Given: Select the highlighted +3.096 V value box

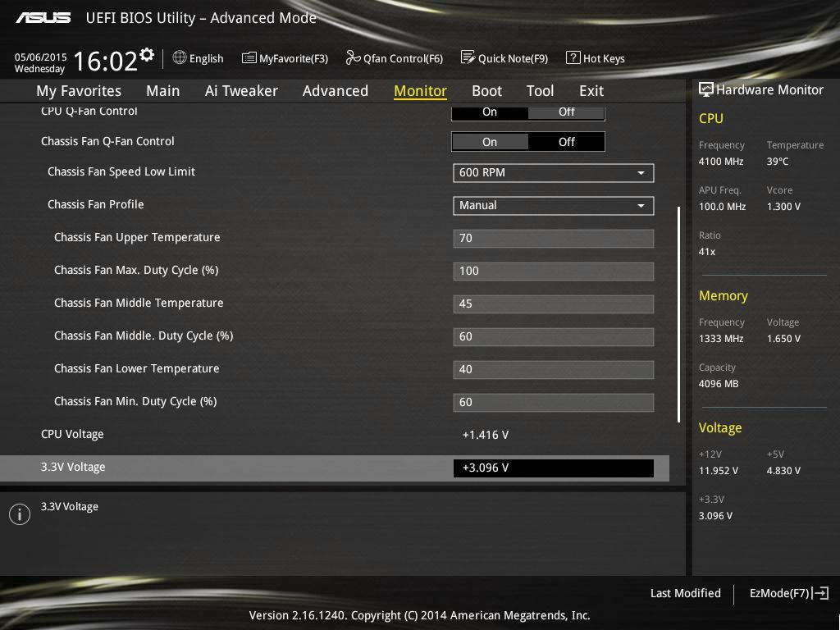Looking at the screenshot, I should [x=554, y=468].
